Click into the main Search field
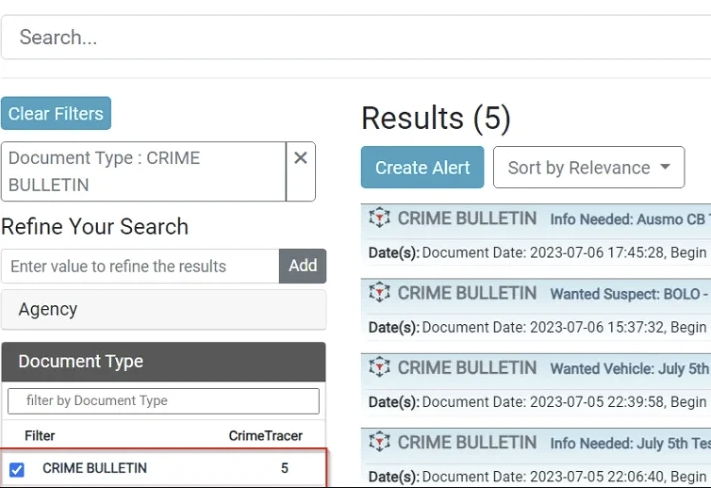The width and height of the screenshot is (711, 488). (356, 37)
